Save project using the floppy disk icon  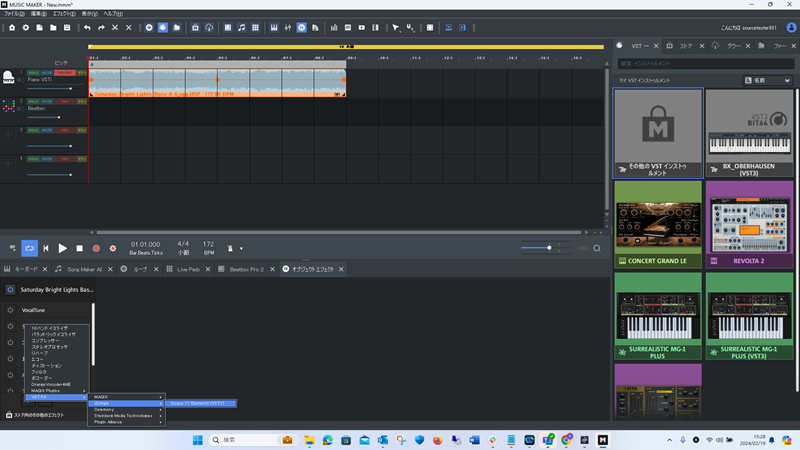click(x=67, y=28)
